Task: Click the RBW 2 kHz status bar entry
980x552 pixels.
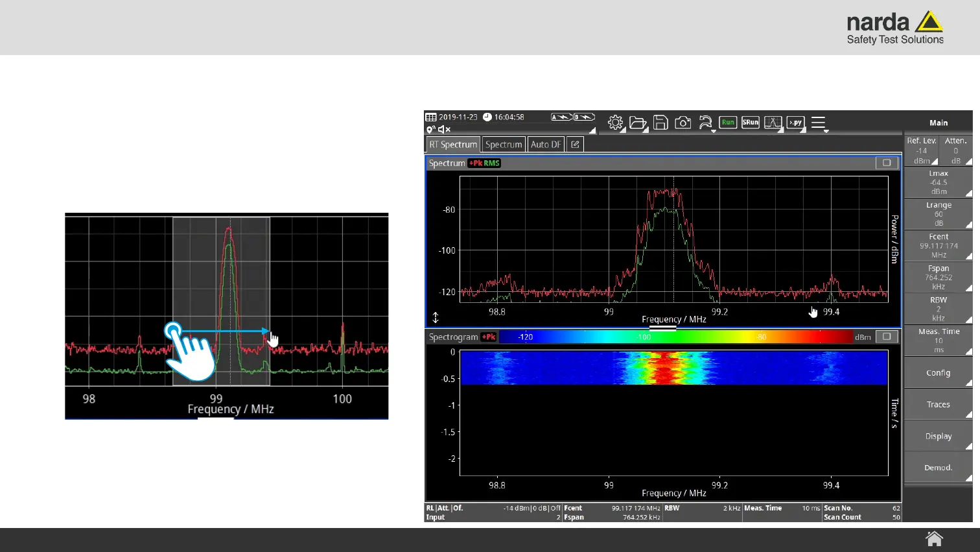Action: pos(702,508)
